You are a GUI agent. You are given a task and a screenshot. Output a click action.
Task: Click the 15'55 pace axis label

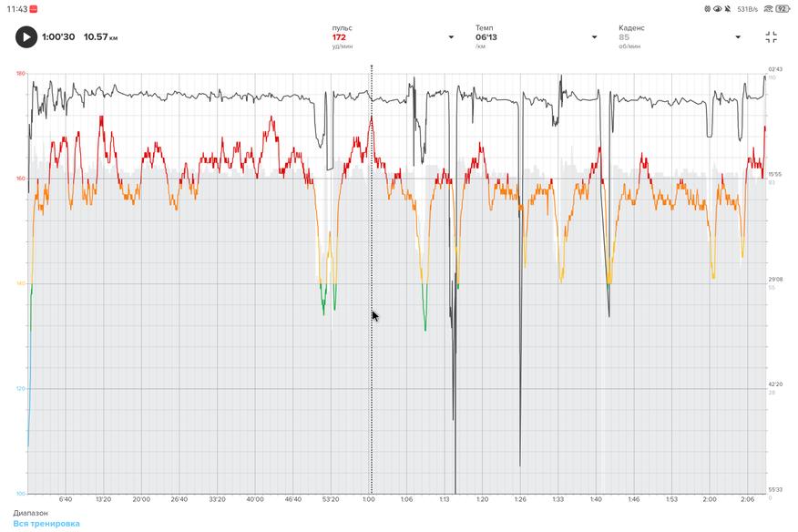pos(775,174)
